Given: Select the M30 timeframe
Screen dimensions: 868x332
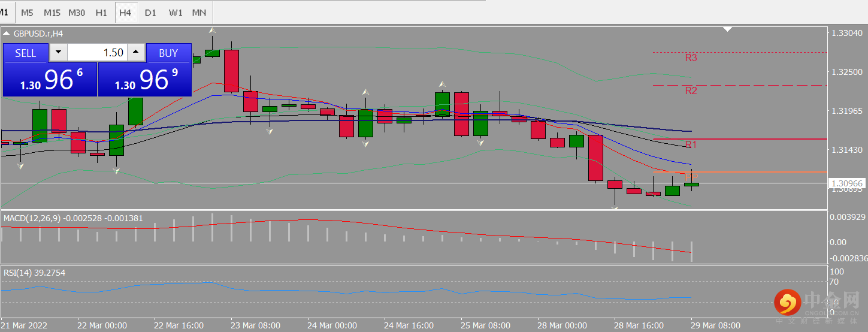Looking at the screenshot, I should pos(77,12).
